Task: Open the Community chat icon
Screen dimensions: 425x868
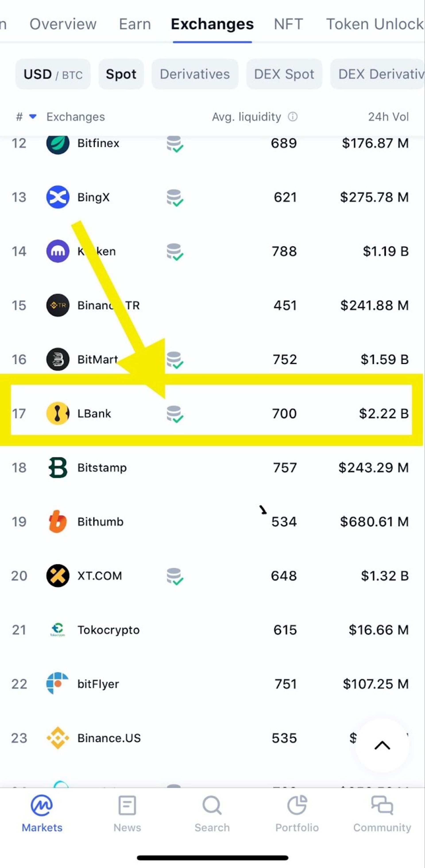Action: 382,806
